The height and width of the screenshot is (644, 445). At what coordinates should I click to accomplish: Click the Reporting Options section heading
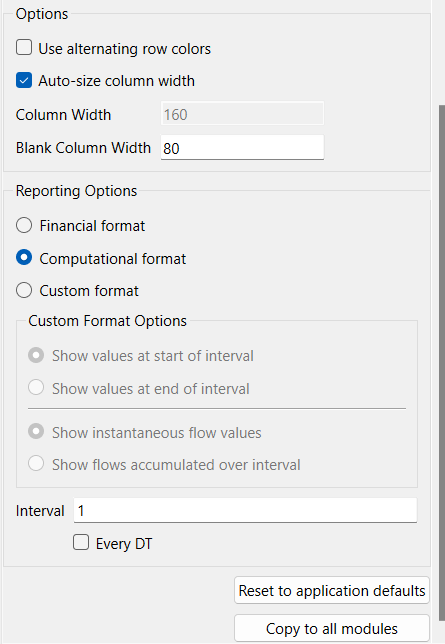[76, 191]
